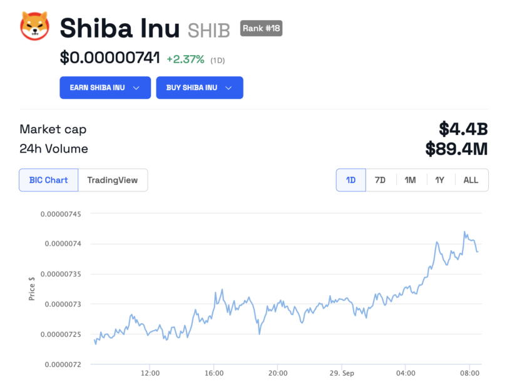Switch chart to 1M view
Viewport: 532px width, 392px height.
pos(410,180)
